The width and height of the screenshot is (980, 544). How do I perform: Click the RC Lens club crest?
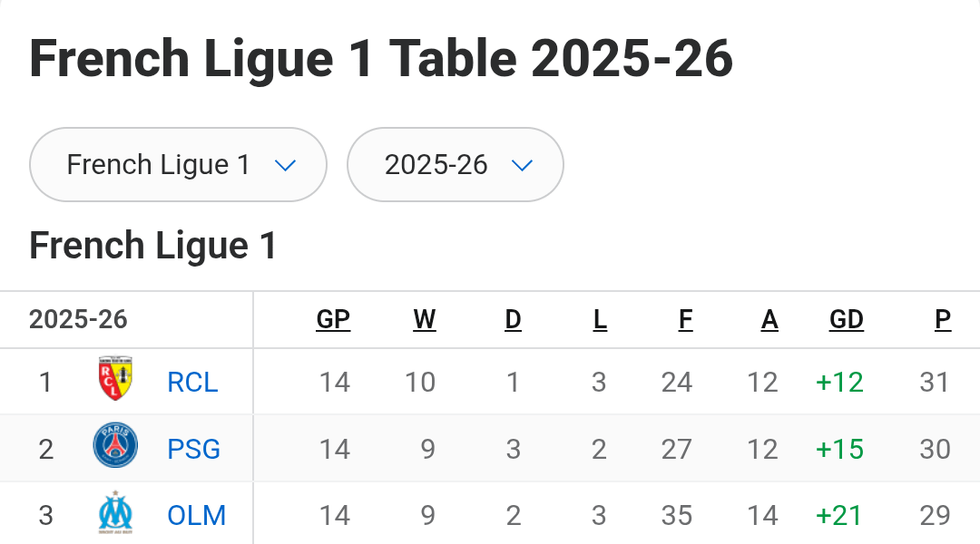115,382
